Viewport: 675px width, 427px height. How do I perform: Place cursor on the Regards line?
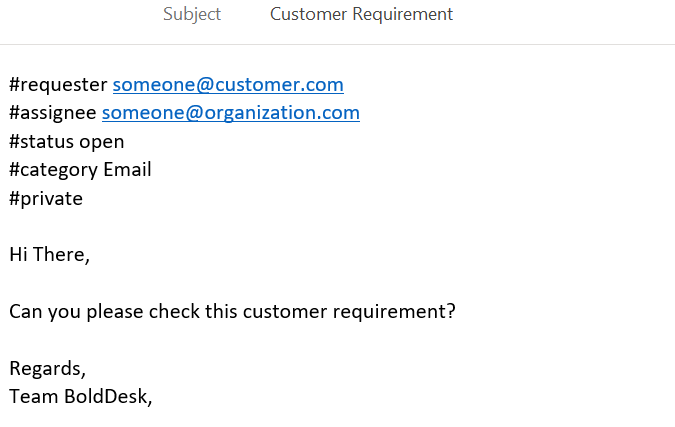tap(47, 369)
